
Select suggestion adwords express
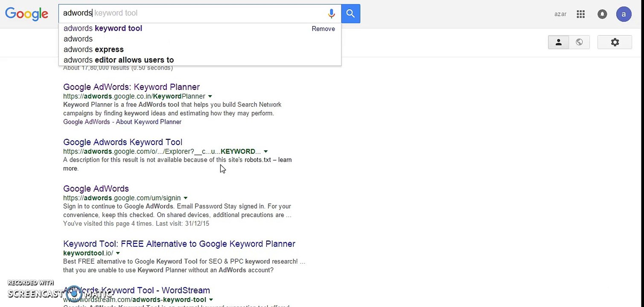pos(93,49)
